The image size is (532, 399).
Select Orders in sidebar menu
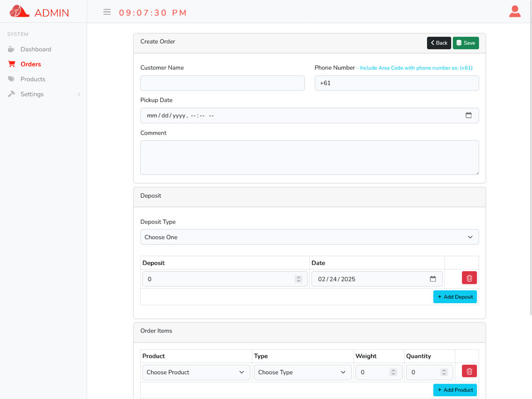[30, 64]
